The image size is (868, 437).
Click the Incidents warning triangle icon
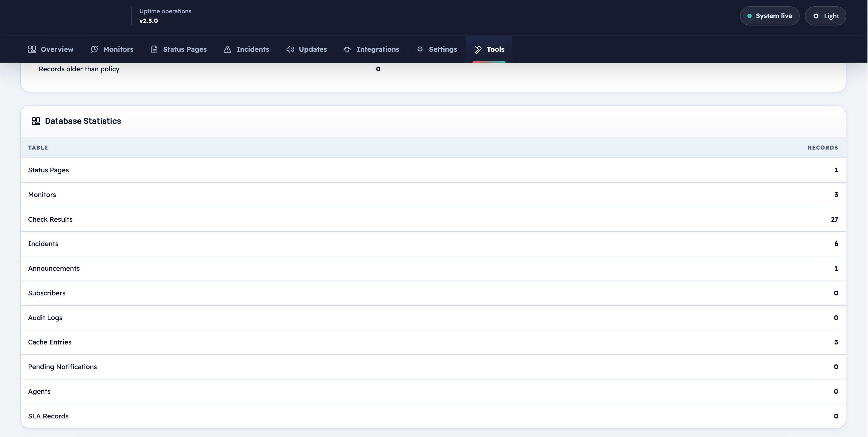tap(227, 49)
